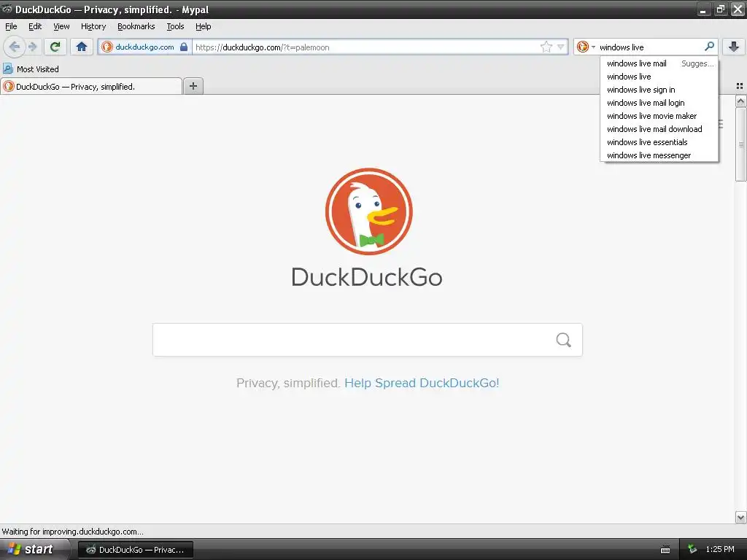The height and width of the screenshot is (560, 747).
Task: Restore down the Mypal window
Action: (x=720, y=9)
